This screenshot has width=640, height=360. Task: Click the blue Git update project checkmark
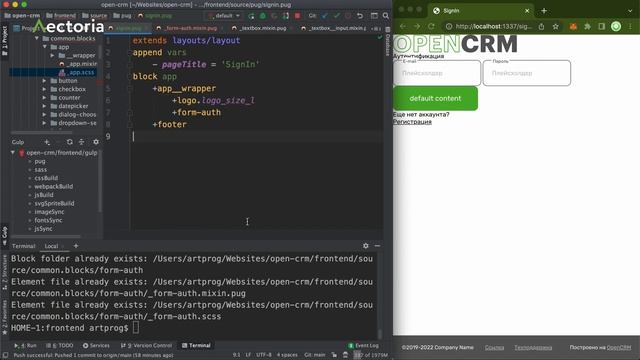(x=325, y=16)
